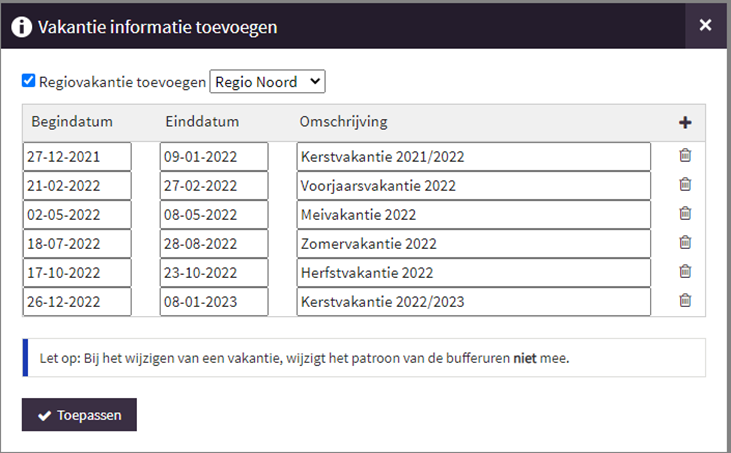The width and height of the screenshot is (731, 453).
Task: Edit the Zomervakantie 2022 description field
Action: click(474, 243)
